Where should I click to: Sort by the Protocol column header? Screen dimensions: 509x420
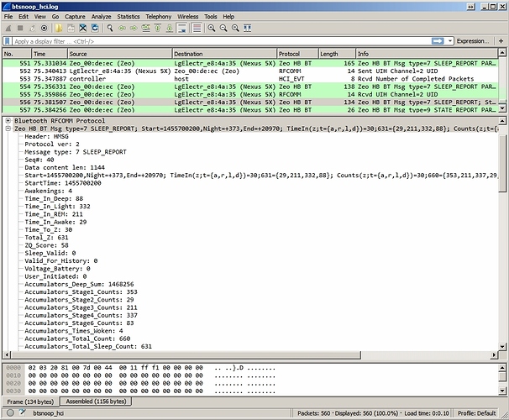(x=297, y=54)
